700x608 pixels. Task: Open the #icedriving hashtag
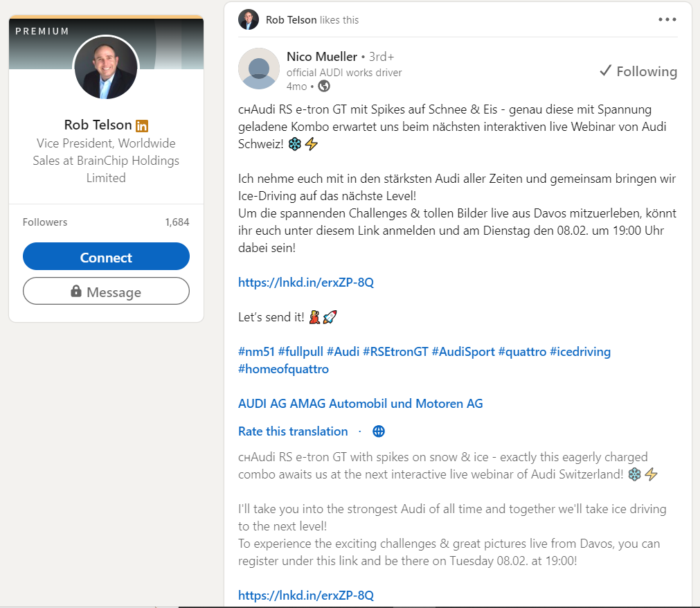(580, 352)
